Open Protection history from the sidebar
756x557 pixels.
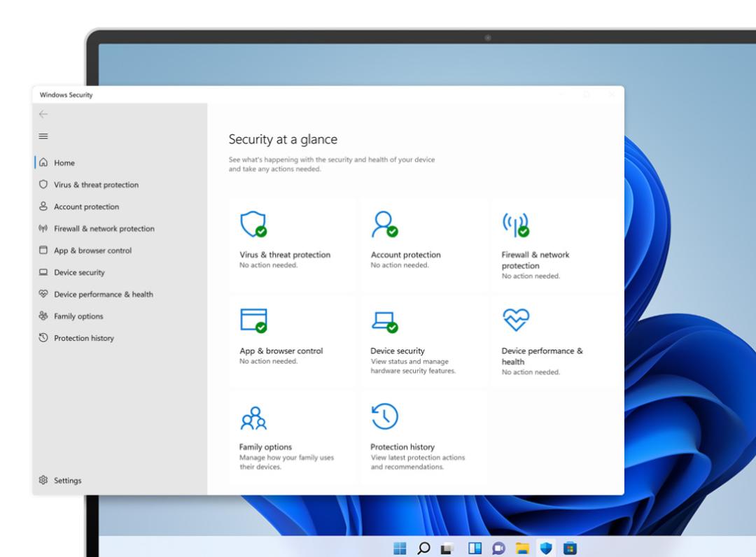coord(83,339)
